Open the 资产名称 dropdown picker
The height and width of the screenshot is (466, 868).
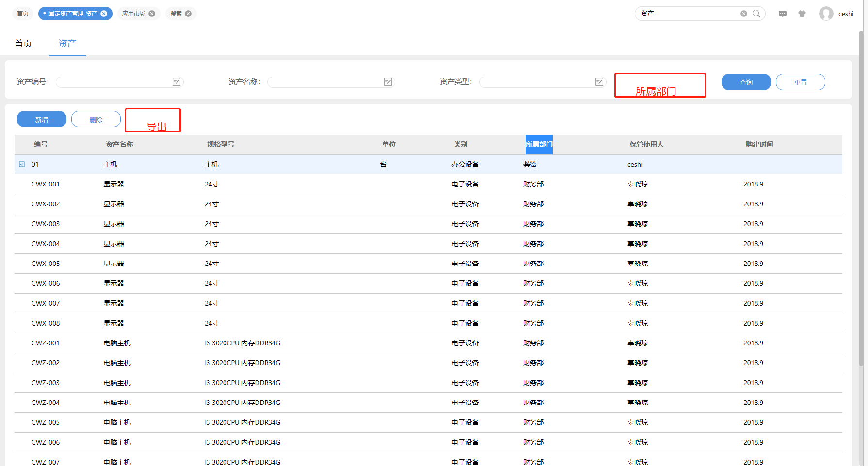point(388,82)
